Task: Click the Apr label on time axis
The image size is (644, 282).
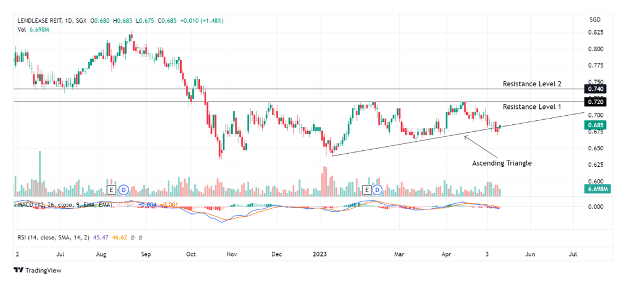Action: 446,255
